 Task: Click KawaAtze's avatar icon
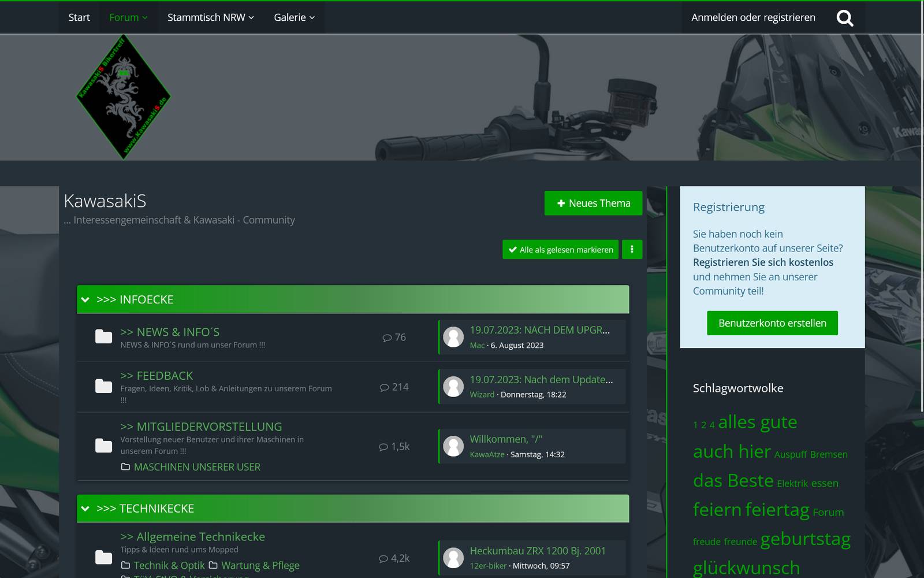pyautogui.click(x=453, y=446)
